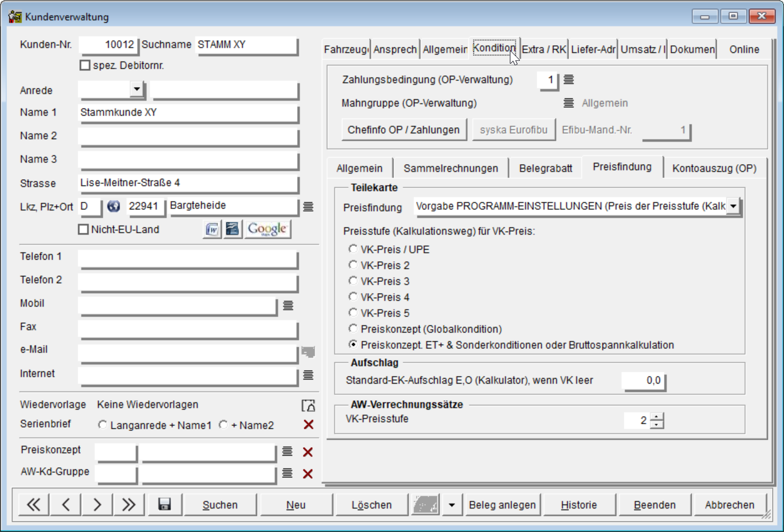Screen dimensions: 784x532
Task: Click the Abbrechen button
Action: click(x=730, y=505)
